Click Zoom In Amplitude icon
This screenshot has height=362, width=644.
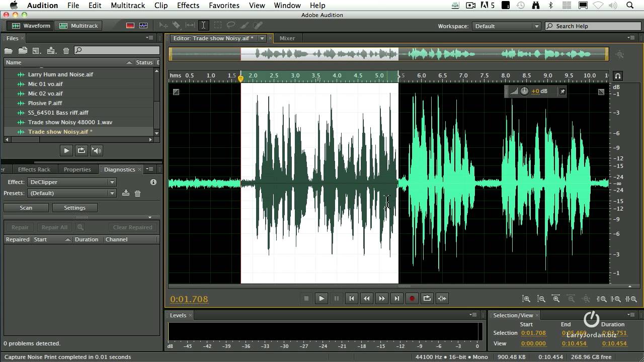[526, 299]
